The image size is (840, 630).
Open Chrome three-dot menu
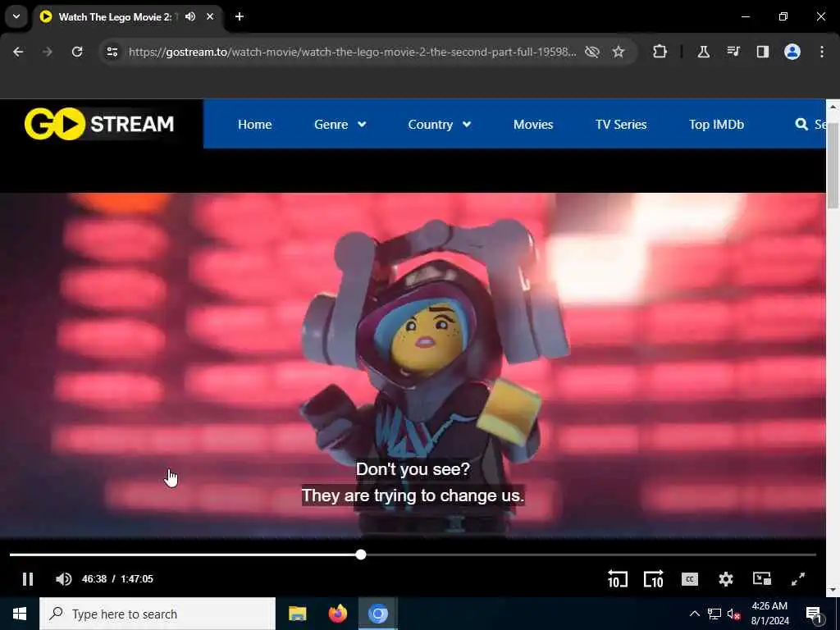tap(822, 52)
